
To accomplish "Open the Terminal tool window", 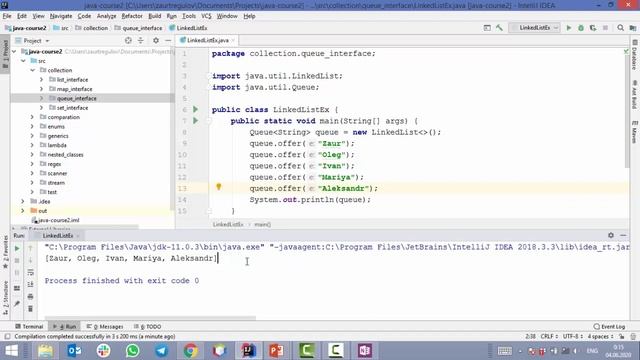I will tap(29, 327).
